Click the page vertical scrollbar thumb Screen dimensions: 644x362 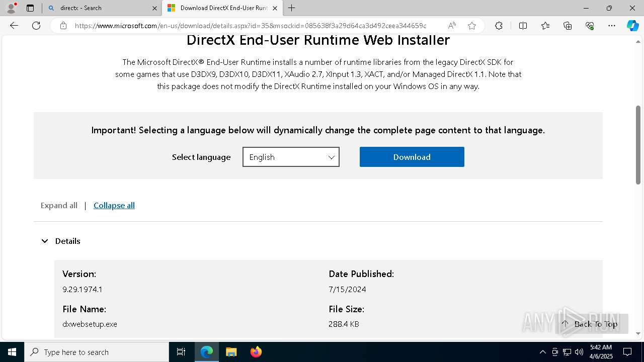point(638,145)
